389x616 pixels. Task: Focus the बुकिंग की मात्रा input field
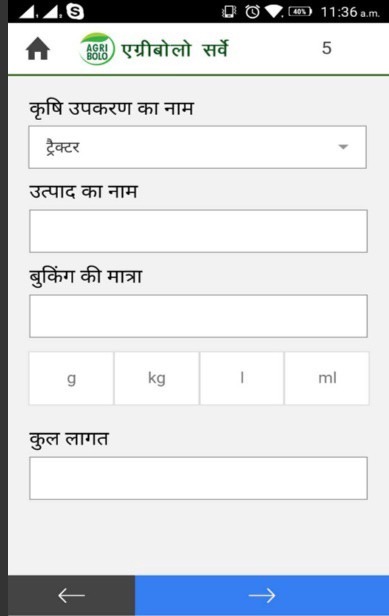pos(198,316)
